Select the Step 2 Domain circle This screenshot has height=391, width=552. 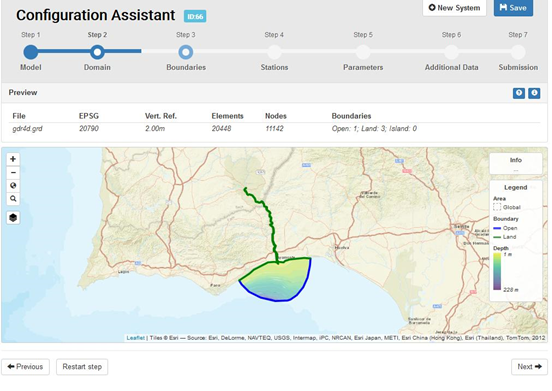coord(97,52)
